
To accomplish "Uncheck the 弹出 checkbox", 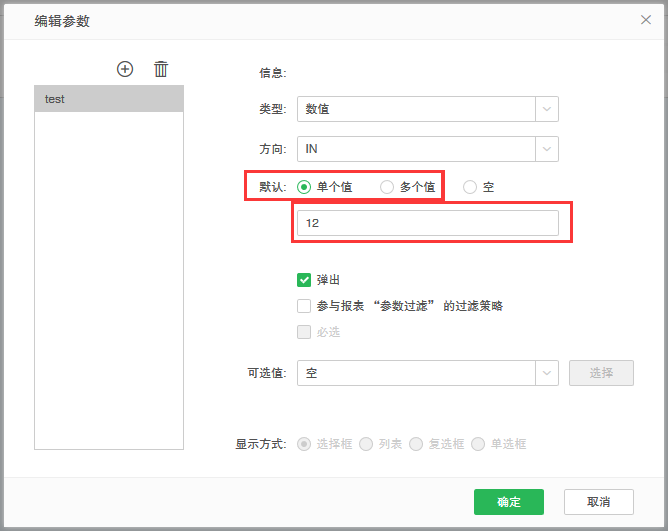I will [x=304, y=280].
